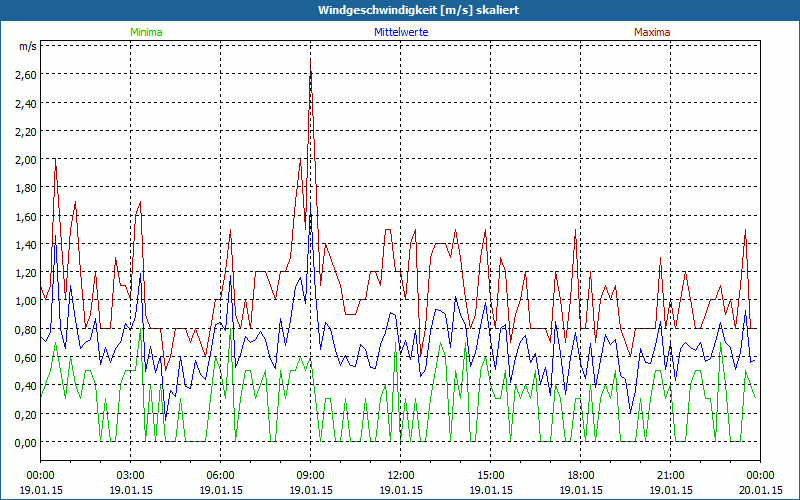Click the y-axis value '2,60'

(27, 75)
